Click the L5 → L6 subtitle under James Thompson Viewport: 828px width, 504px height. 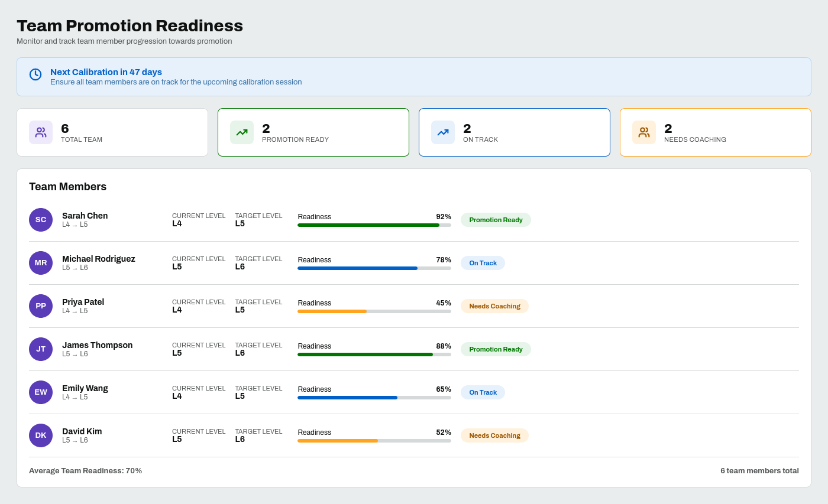tap(75, 354)
